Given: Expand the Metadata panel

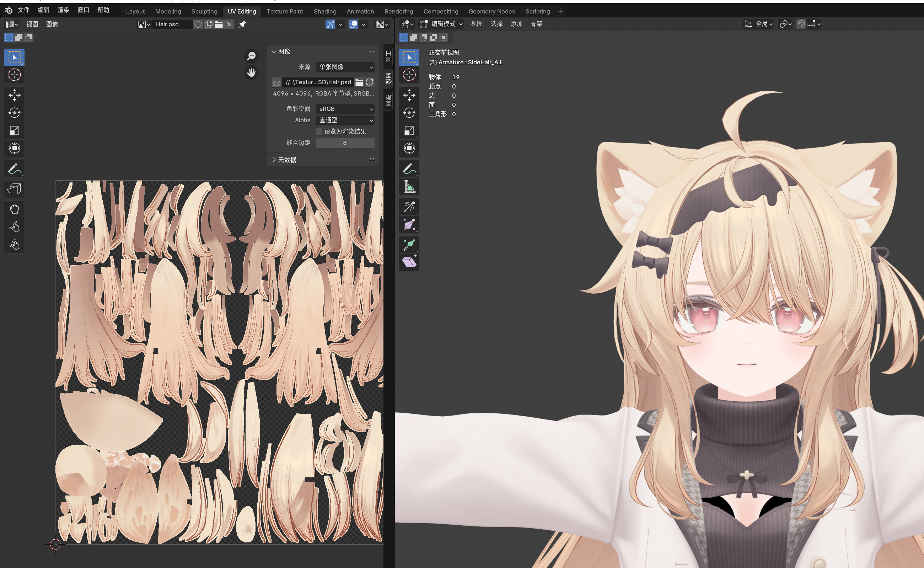Looking at the screenshot, I should [287, 160].
